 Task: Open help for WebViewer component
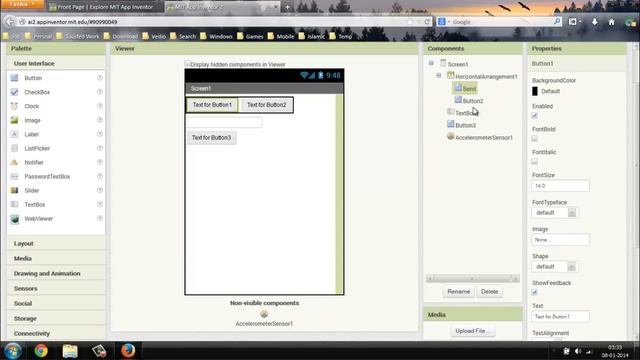pyautogui.click(x=100, y=218)
